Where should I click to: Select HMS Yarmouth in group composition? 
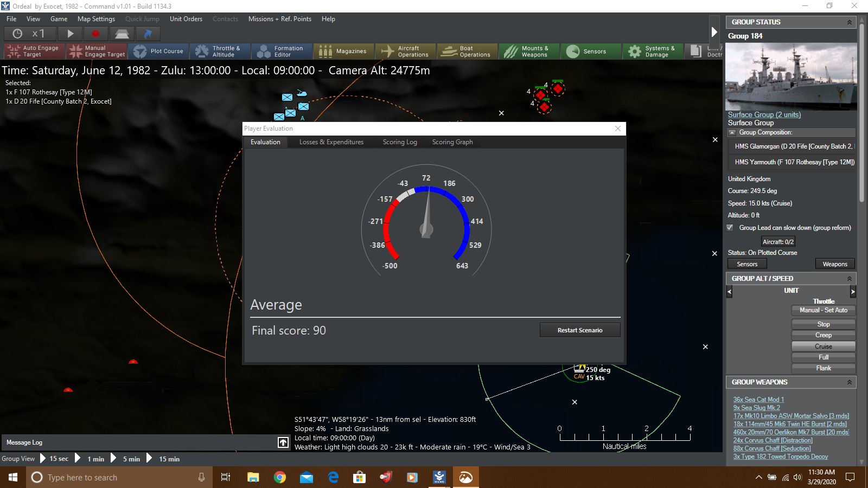tap(791, 162)
